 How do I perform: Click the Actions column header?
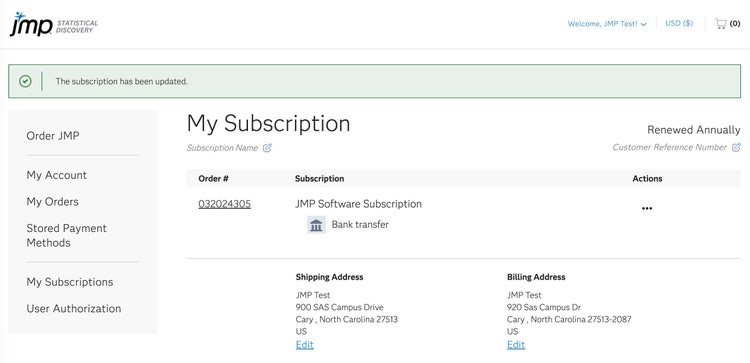[x=647, y=178]
